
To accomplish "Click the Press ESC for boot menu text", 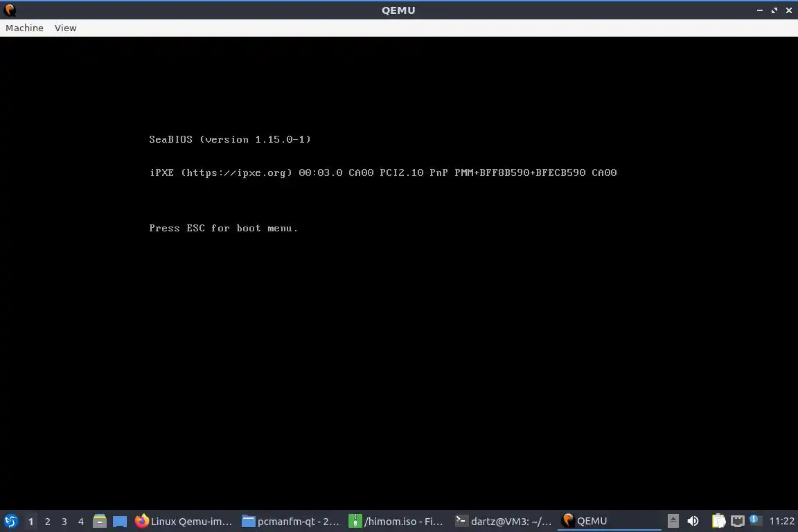I will click(x=224, y=228).
